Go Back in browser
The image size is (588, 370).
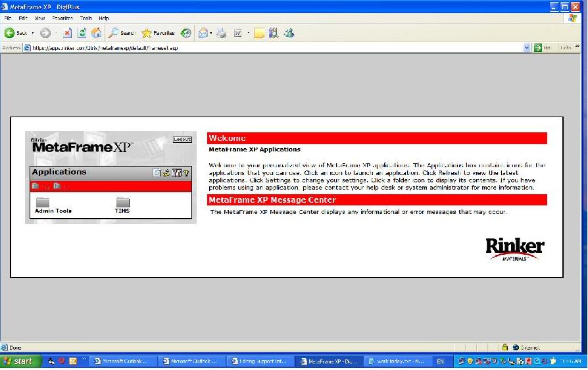coord(16,32)
